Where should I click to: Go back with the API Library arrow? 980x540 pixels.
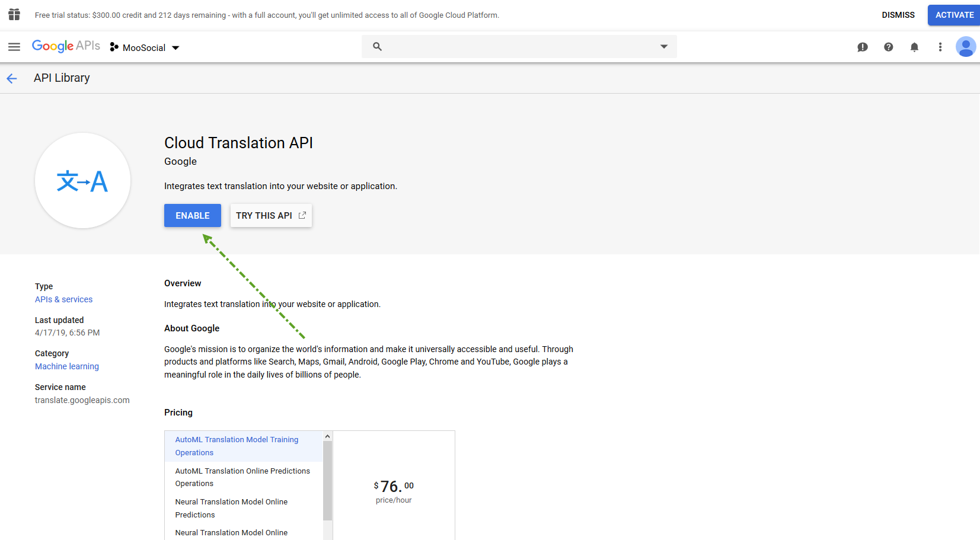coord(12,78)
